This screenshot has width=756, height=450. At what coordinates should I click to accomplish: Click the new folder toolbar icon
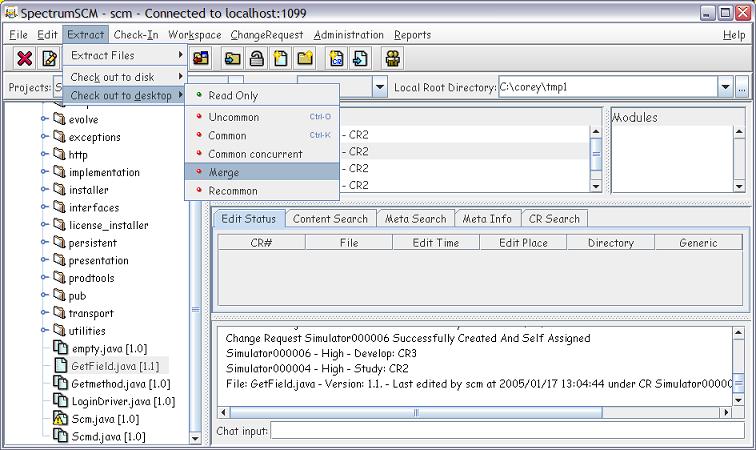coord(305,58)
